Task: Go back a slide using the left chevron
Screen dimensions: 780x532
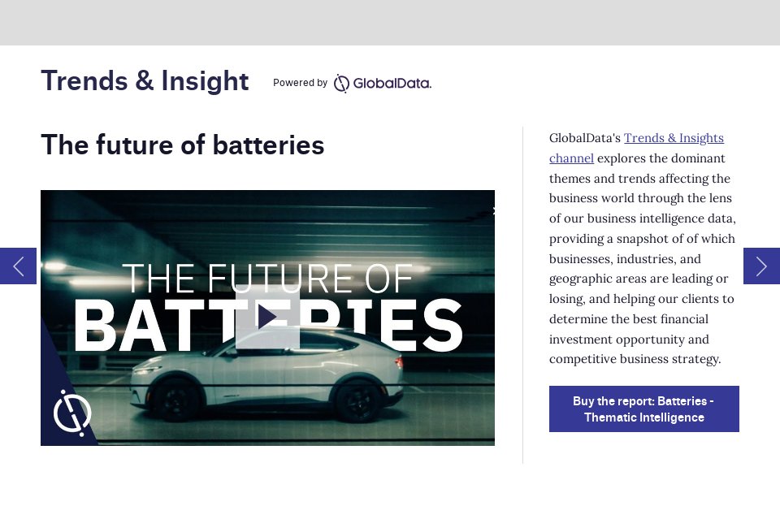Action: [17, 266]
